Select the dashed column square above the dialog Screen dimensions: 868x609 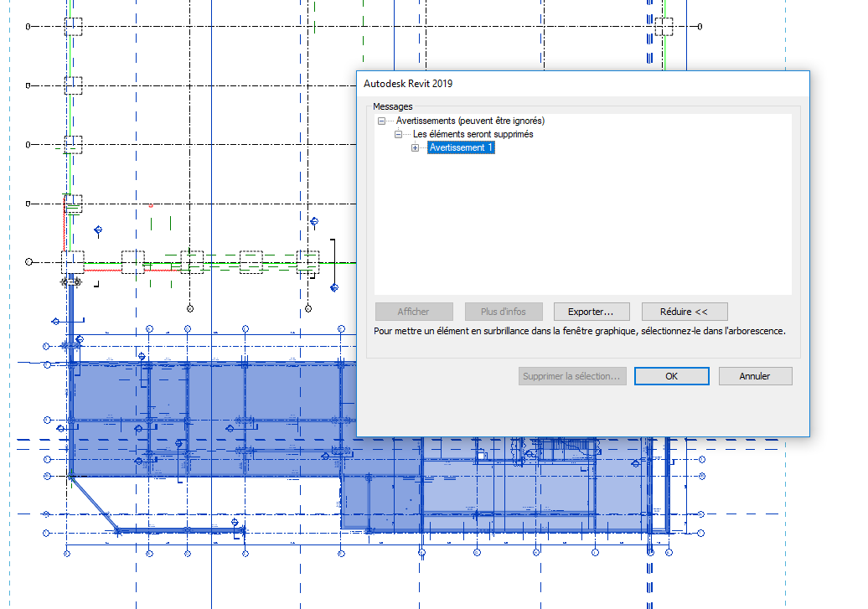tap(664, 27)
